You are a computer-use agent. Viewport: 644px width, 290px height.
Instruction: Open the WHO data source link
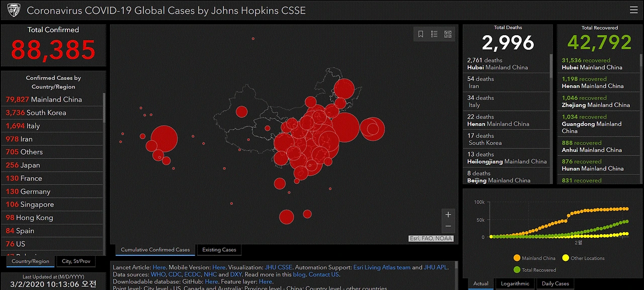click(x=158, y=274)
